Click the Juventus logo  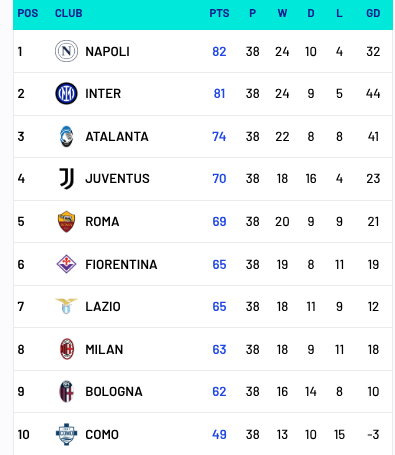click(x=67, y=179)
